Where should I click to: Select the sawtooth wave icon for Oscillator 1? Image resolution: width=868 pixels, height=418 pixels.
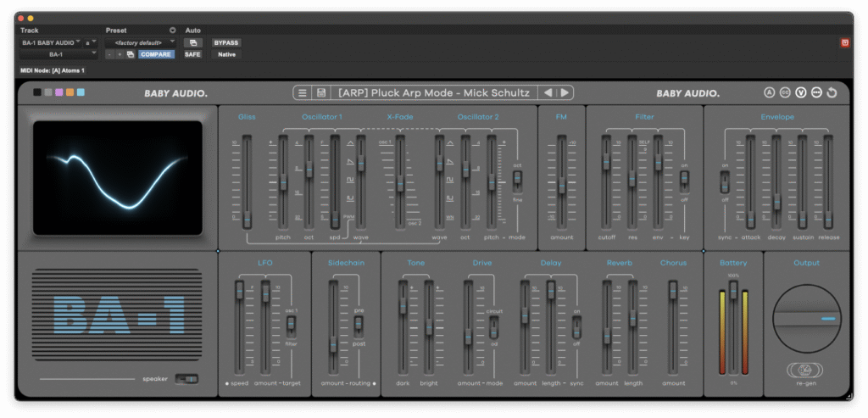coord(350,162)
